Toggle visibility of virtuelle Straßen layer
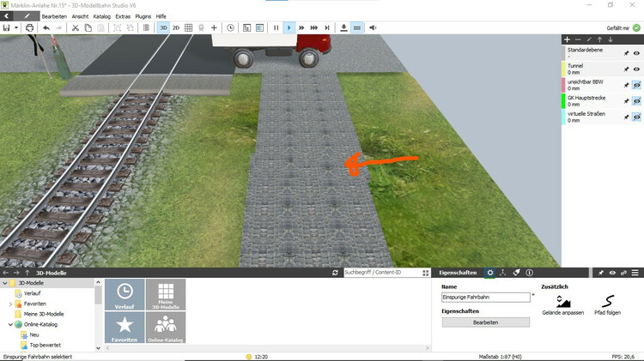 pos(637,117)
